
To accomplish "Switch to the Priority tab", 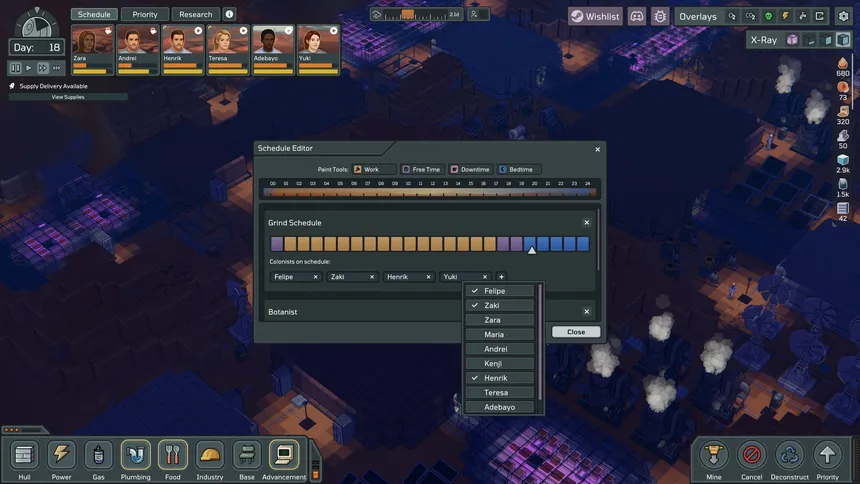I will [x=145, y=14].
